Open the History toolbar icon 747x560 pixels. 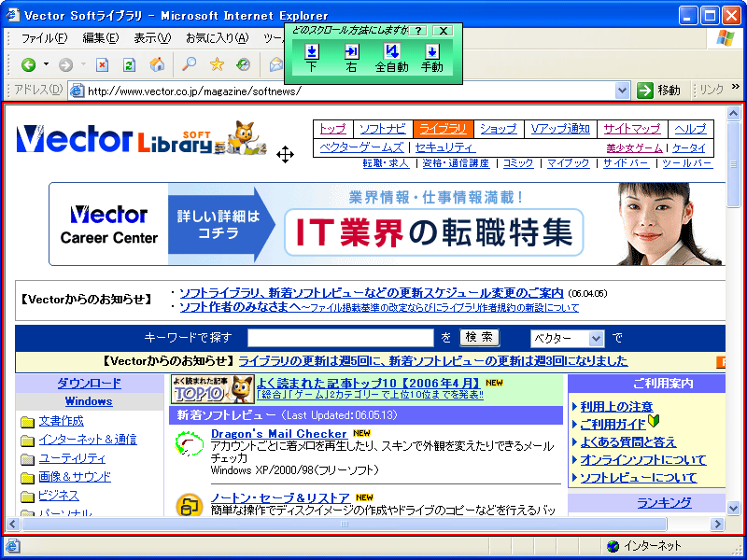[244, 64]
